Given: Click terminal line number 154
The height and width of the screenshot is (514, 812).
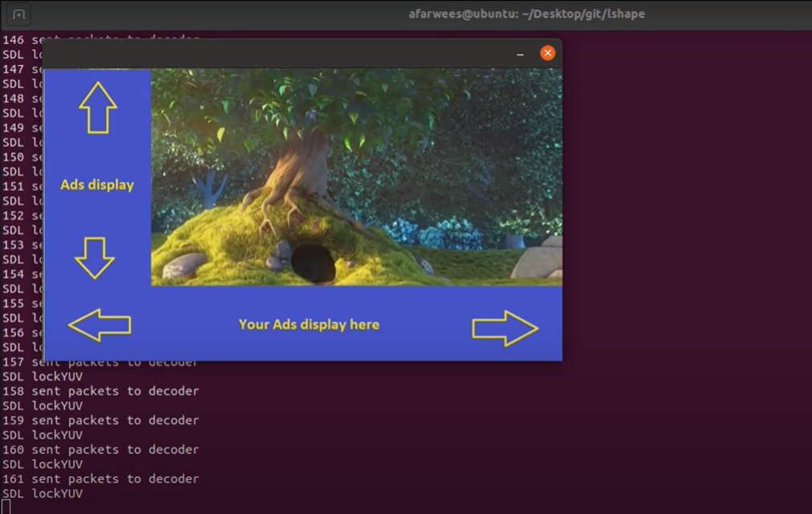Looking at the screenshot, I should [x=13, y=274].
